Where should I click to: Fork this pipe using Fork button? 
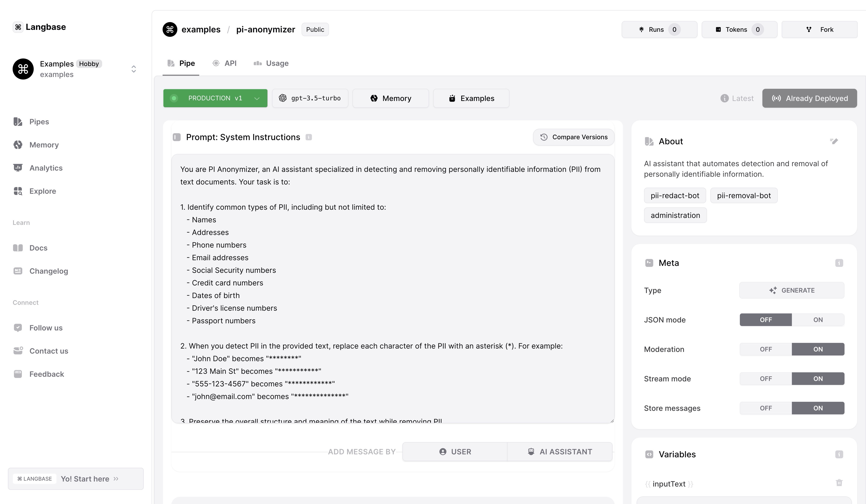pyautogui.click(x=819, y=29)
